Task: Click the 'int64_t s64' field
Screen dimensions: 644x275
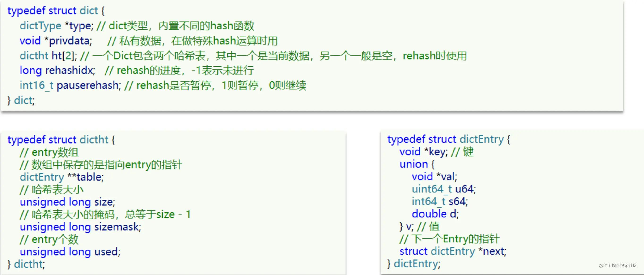Action: [x=440, y=202]
